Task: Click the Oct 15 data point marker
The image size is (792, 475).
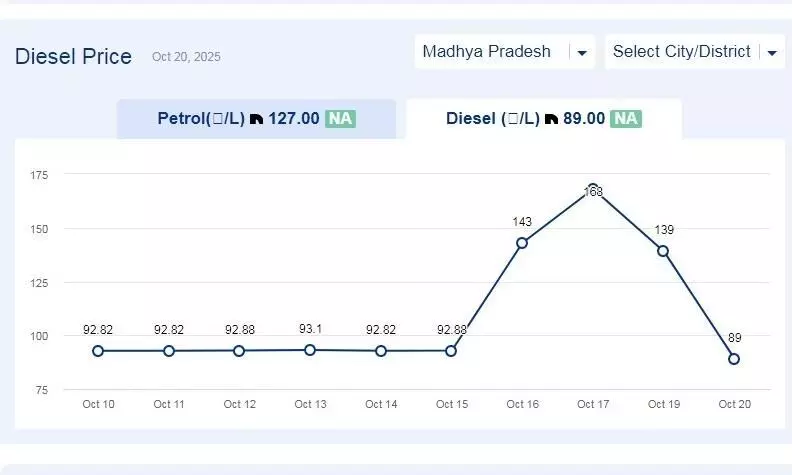Action: point(451,351)
